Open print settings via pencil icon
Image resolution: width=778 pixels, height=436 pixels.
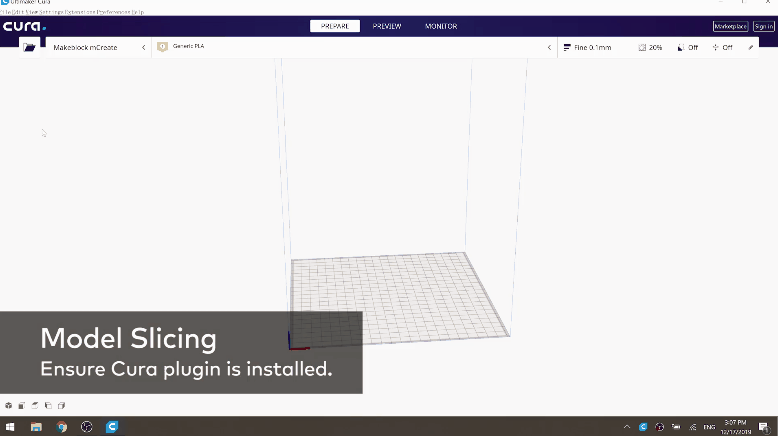pos(751,48)
